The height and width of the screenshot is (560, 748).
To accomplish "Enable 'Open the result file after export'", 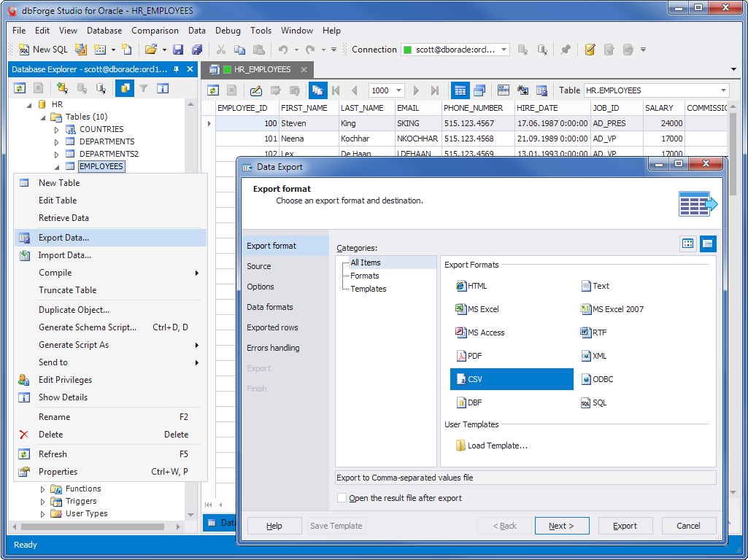I will 342,498.
